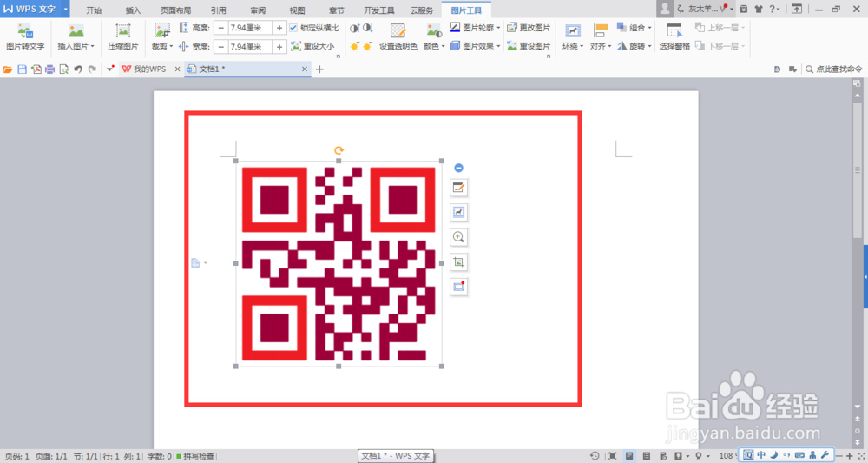Decrease contrast with the ribbon contrast-down icon
Screen dimensions: 868x463
click(x=367, y=28)
